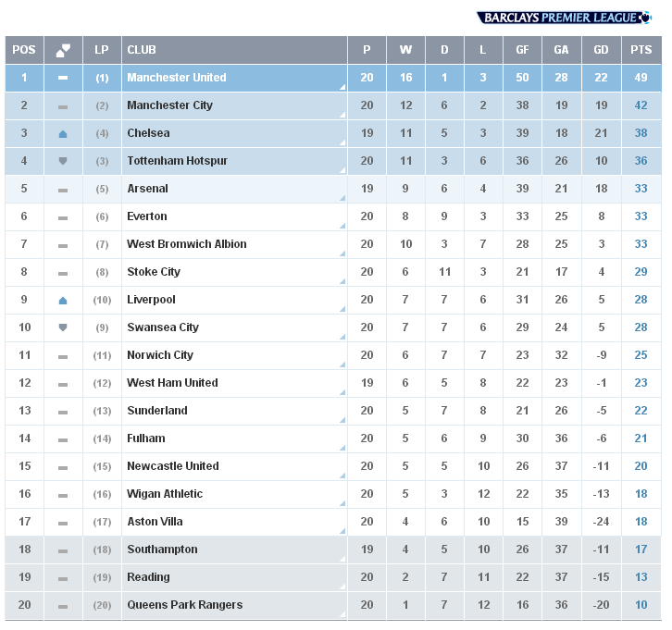Sort table by the PTS column header
The height and width of the screenshot is (630, 672).
pos(641,50)
